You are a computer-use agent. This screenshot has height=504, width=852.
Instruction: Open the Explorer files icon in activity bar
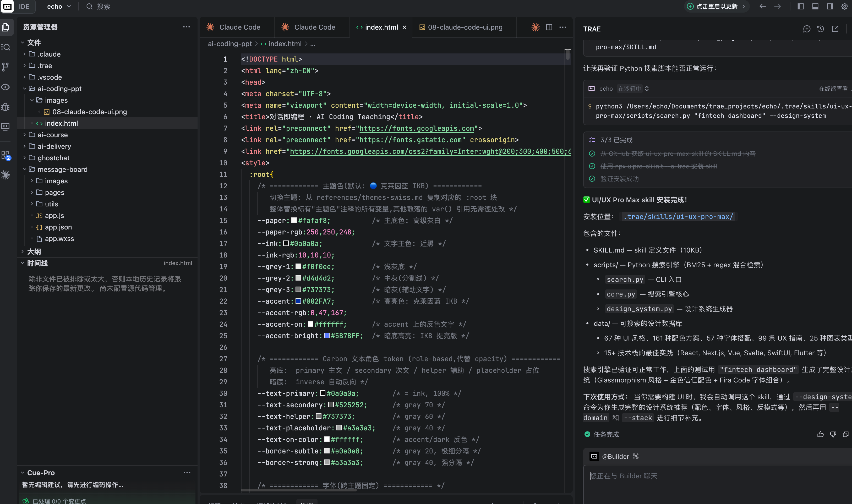coord(6,27)
